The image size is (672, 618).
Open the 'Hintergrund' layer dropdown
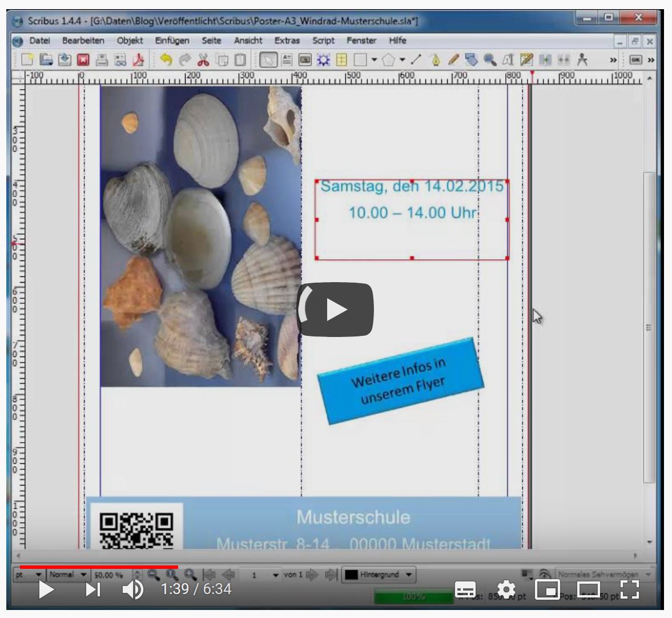(x=379, y=575)
